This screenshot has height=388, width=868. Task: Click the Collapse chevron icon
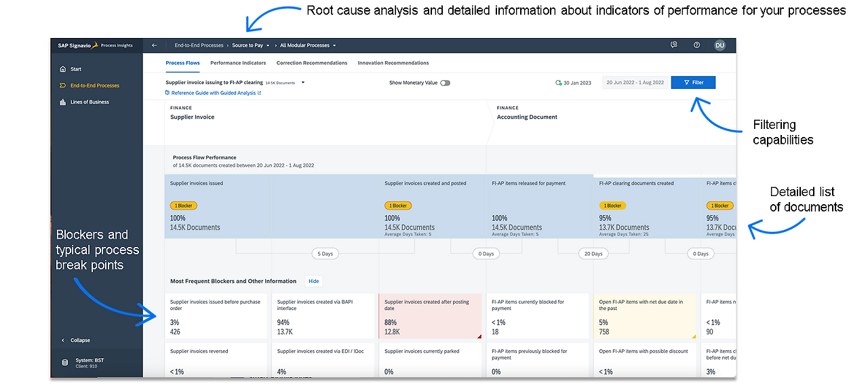click(63, 341)
